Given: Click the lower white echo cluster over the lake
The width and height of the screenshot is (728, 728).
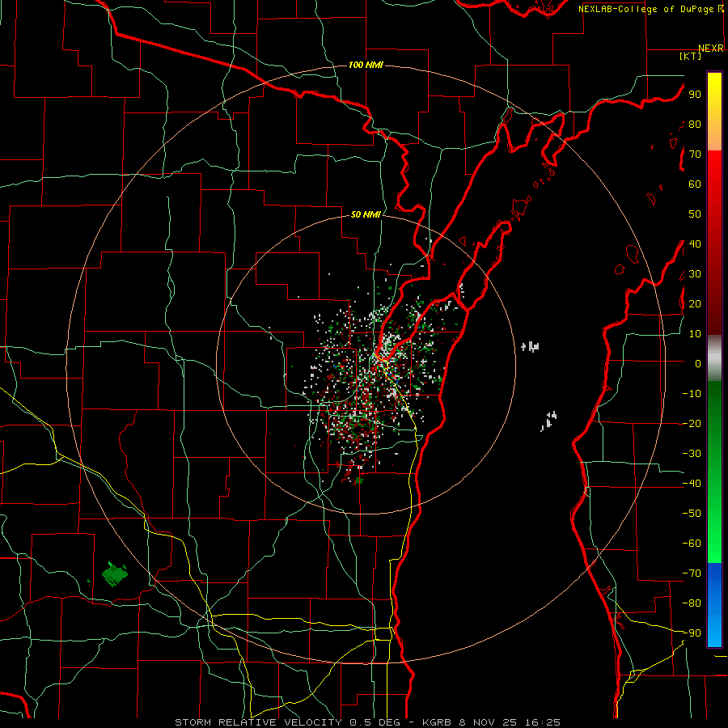Looking at the screenshot, I should point(548,421).
